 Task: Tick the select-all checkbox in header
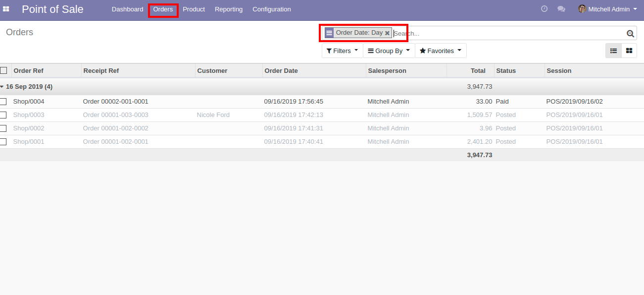3,70
